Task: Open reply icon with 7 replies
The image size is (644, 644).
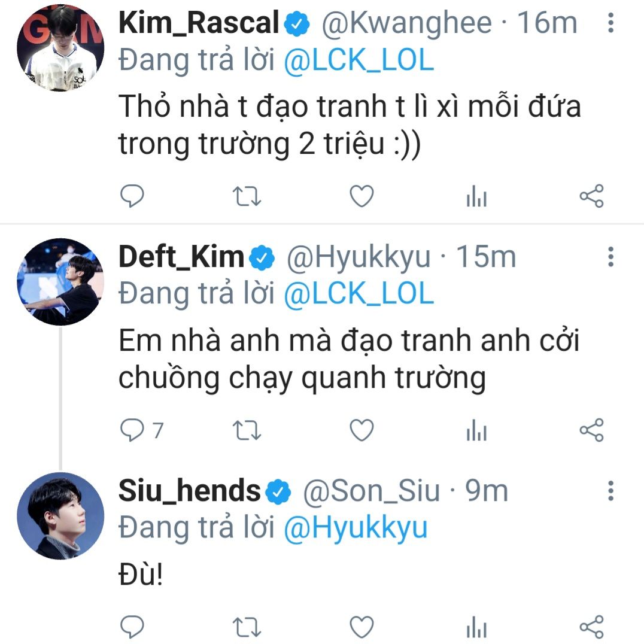Action: tap(132, 430)
